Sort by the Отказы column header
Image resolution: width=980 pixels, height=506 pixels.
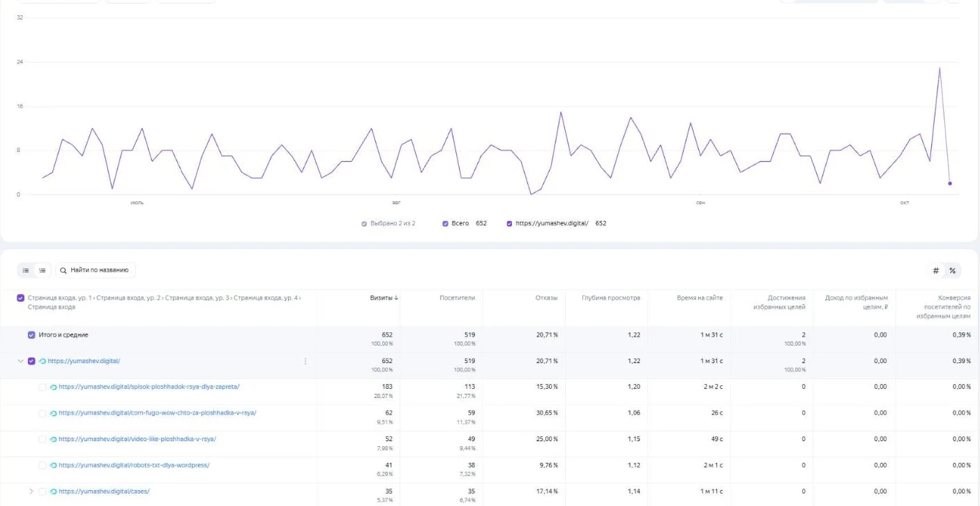tap(546, 298)
